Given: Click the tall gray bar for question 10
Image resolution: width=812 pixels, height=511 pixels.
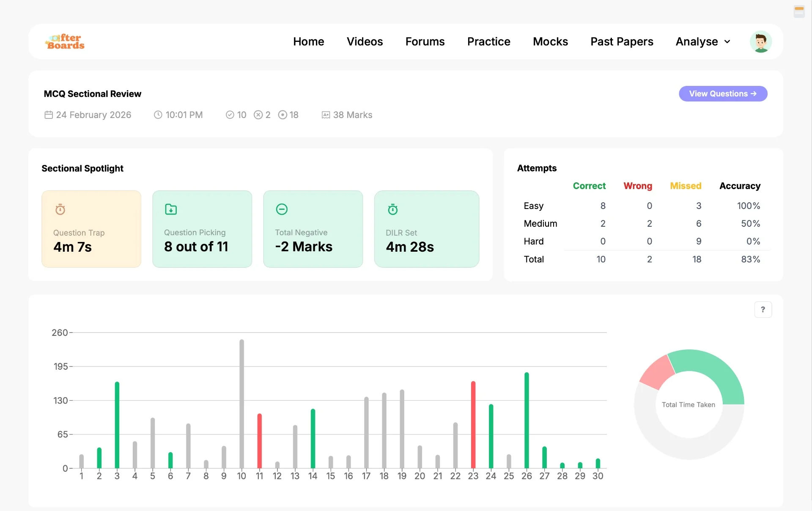Looking at the screenshot, I should 241,404.
